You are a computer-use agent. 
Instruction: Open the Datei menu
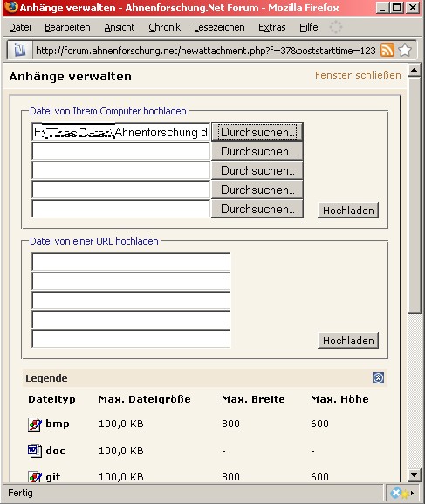pos(20,27)
